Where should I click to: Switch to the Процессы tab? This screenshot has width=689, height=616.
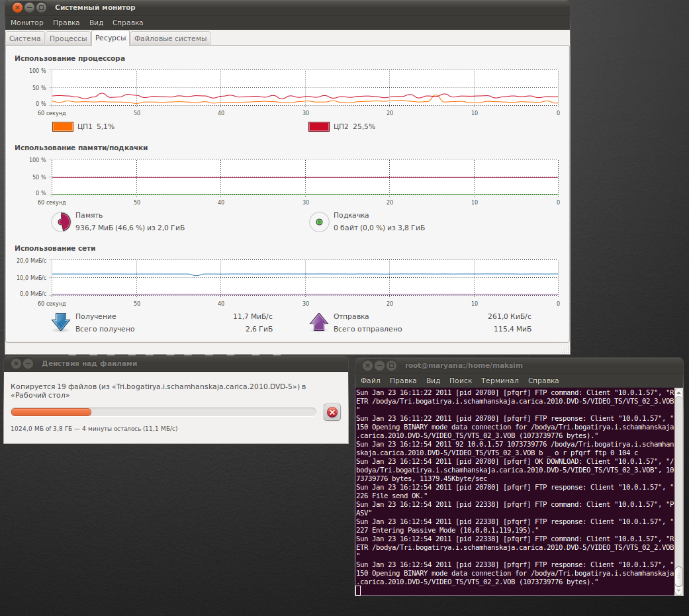pyautogui.click(x=68, y=38)
